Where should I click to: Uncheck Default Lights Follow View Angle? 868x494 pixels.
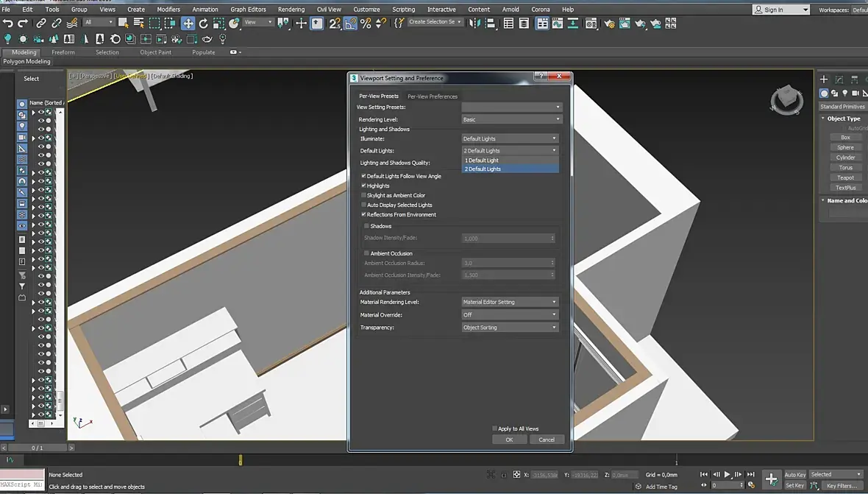tap(363, 177)
